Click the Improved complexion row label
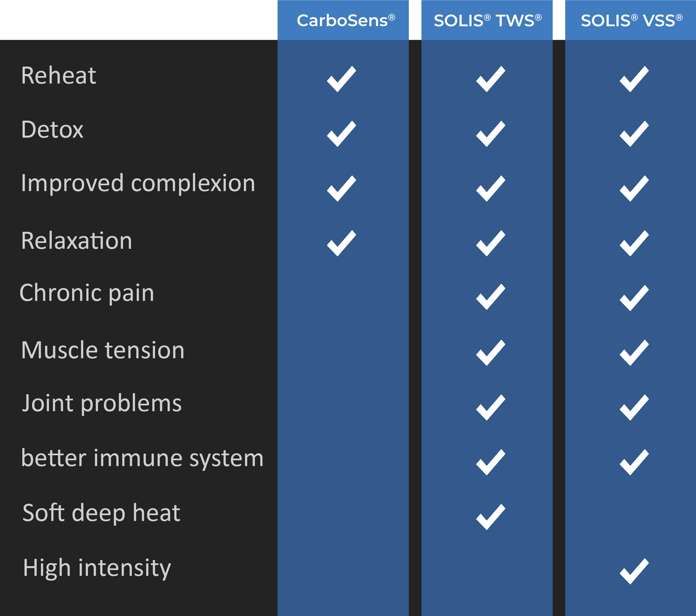696x616 pixels. pyautogui.click(x=138, y=183)
